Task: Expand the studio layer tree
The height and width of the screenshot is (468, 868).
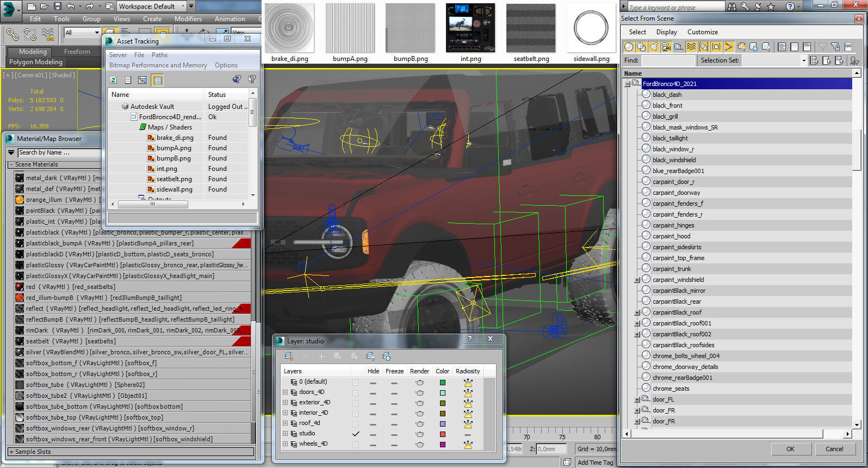Action: (x=285, y=434)
